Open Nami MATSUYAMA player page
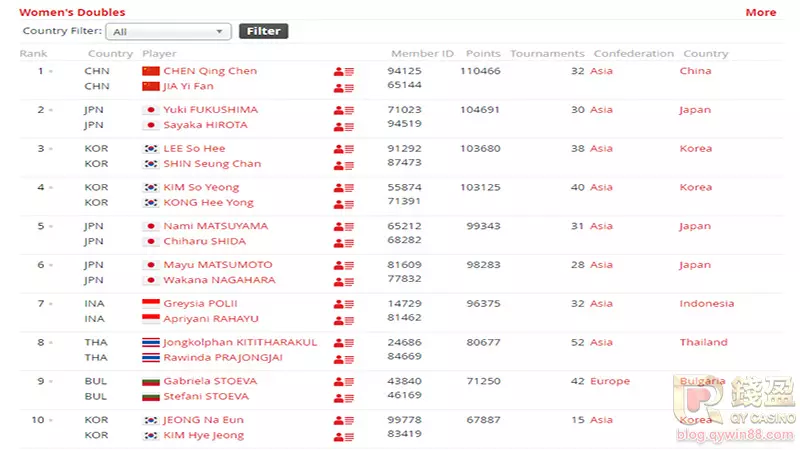The width and height of the screenshot is (800, 450). tap(215, 226)
